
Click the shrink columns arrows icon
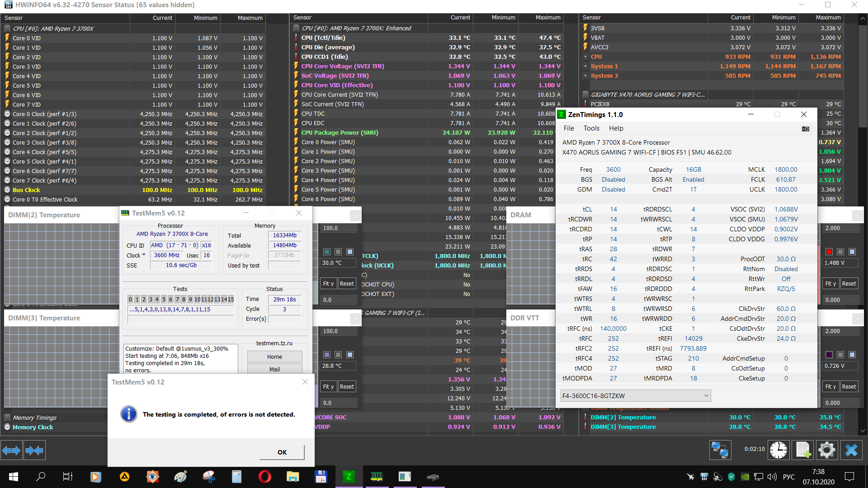click(x=34, y=450)
